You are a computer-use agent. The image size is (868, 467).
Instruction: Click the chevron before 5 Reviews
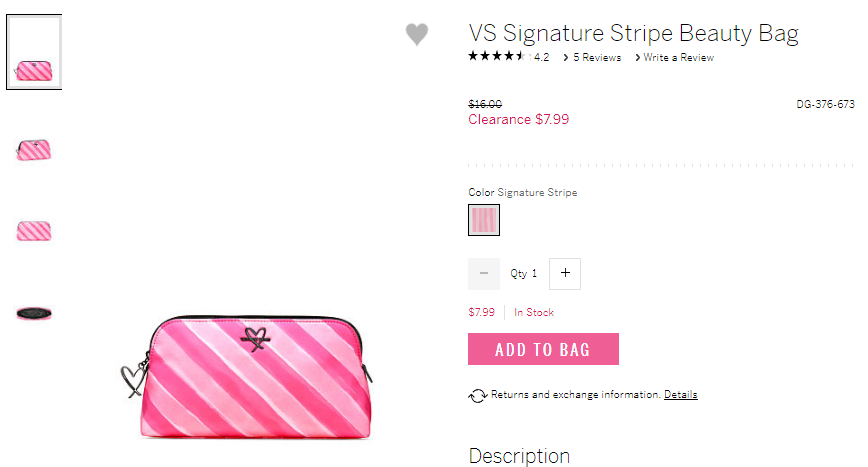point(566,58)
